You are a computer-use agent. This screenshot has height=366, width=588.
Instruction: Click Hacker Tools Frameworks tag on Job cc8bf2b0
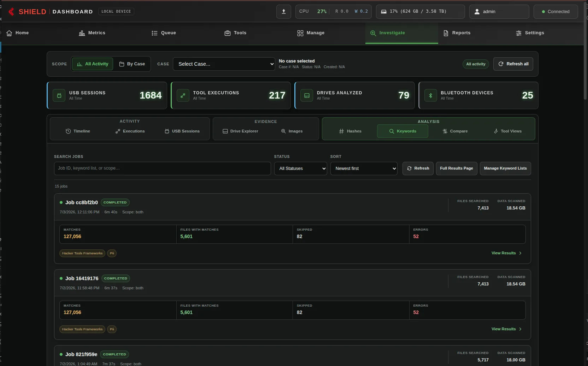(x=82, y=253)
